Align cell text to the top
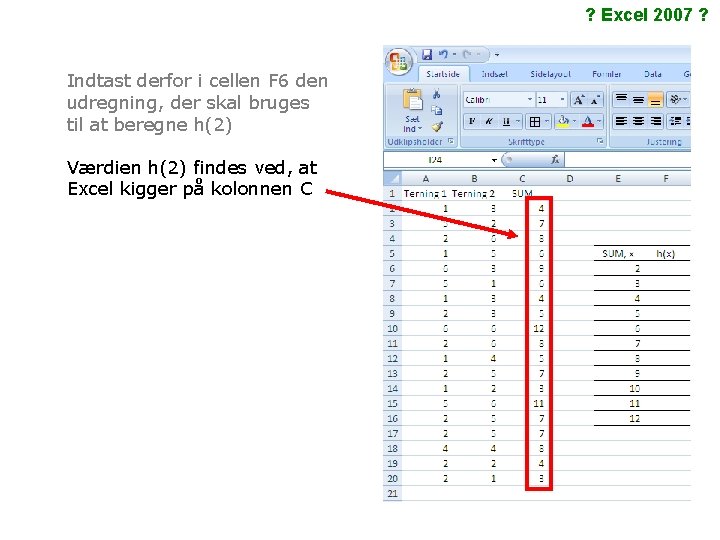 [621, 99]
